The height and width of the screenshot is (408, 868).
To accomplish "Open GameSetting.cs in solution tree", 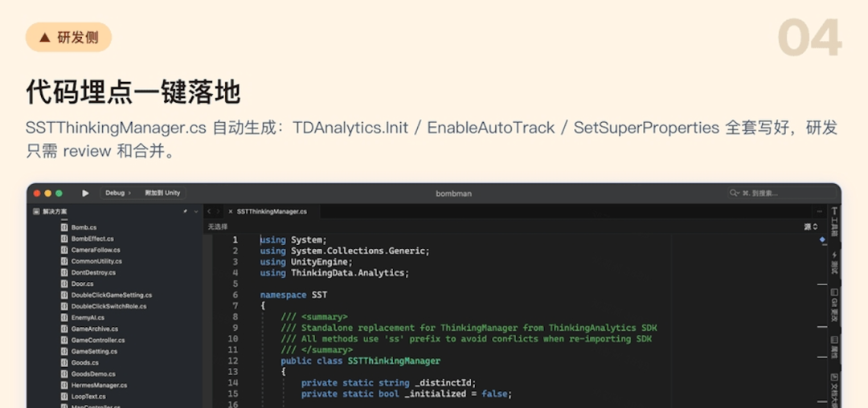I will pos(94,352).
